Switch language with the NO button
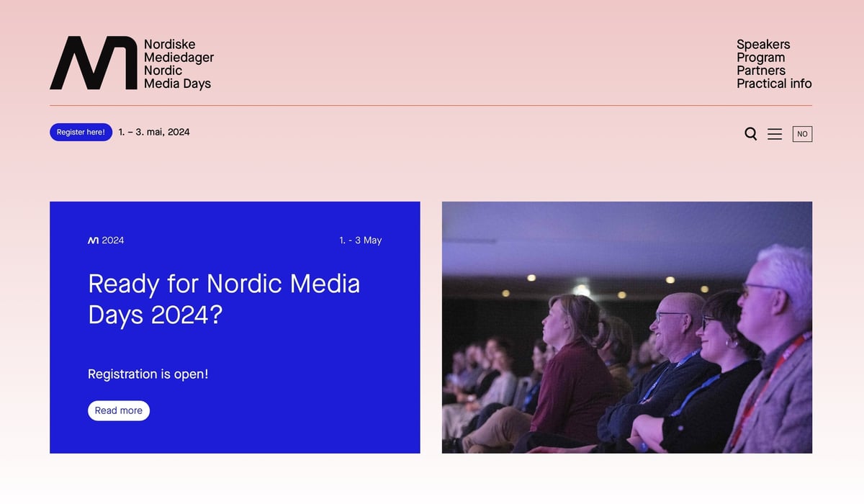 point(802,134)
